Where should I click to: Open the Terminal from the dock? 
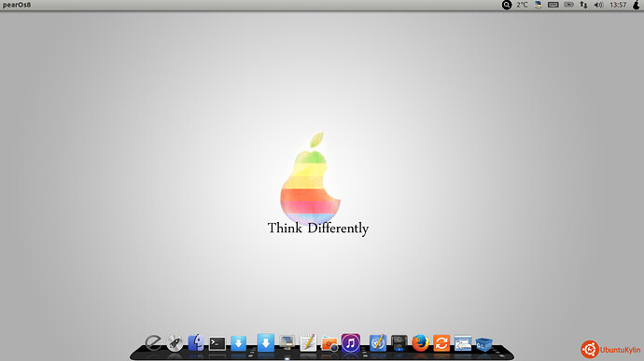[x=217, y=343]
